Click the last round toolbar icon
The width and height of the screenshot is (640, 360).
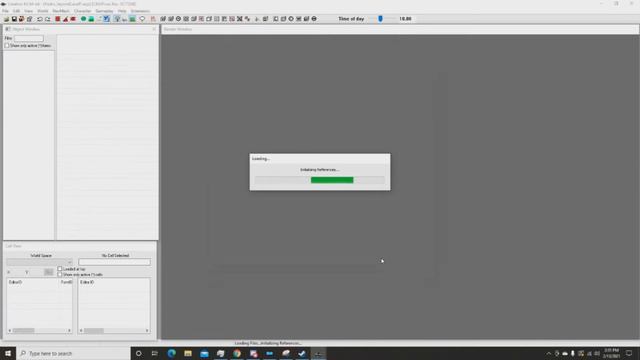314,19
